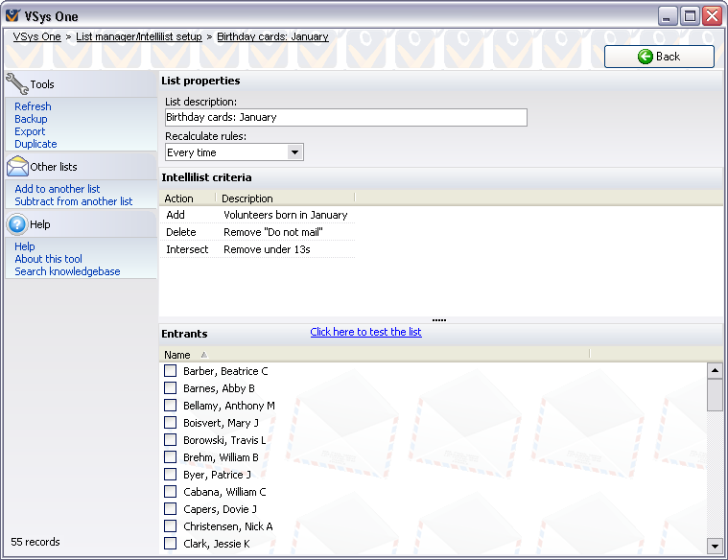This screenshot has width=728, height=560.
Task: Select the Add Volunteers born in January rule
Action: pyautogui.click(x=257, y=215)
